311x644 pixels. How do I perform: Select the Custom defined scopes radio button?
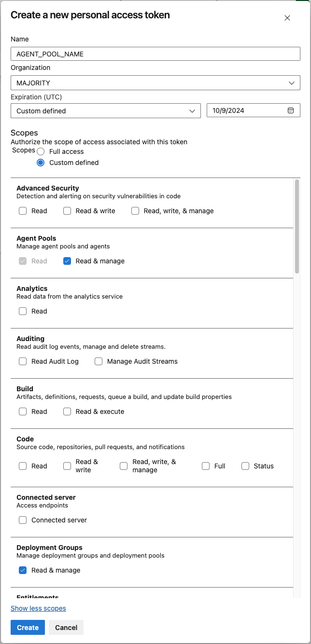pos(41,163)
